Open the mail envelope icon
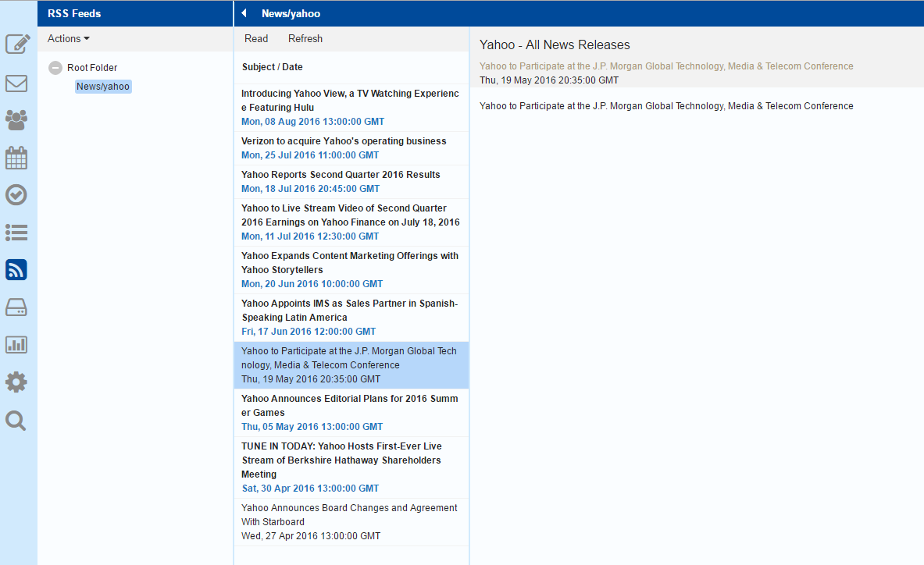Screen dimensions: 924x565 (16, 83)
